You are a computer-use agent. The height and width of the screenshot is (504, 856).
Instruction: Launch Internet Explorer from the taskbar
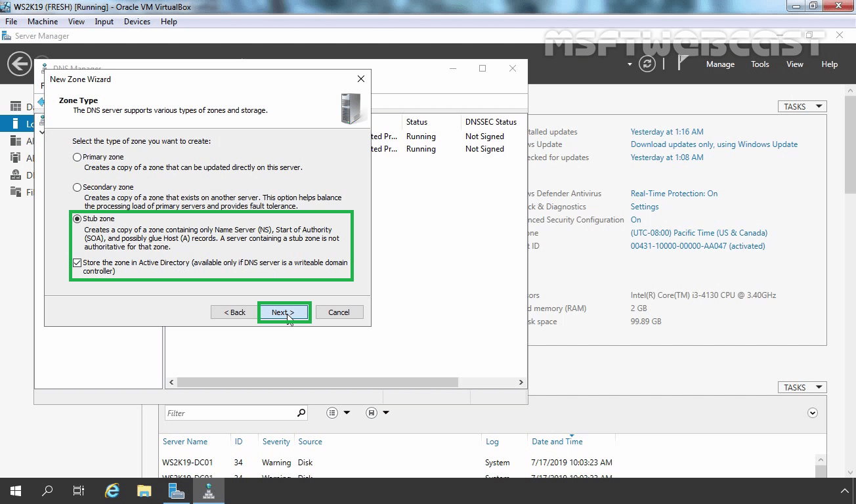tap(112, 491)
